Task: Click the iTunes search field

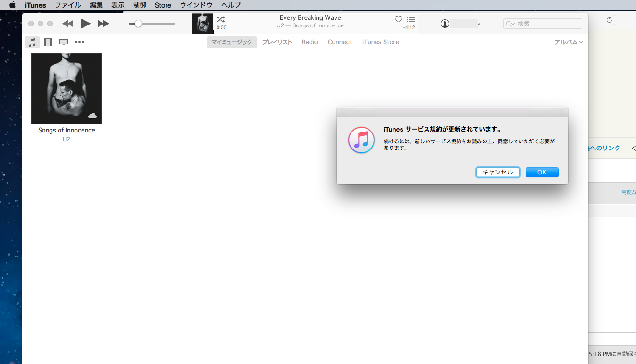Action: [543, 24]
